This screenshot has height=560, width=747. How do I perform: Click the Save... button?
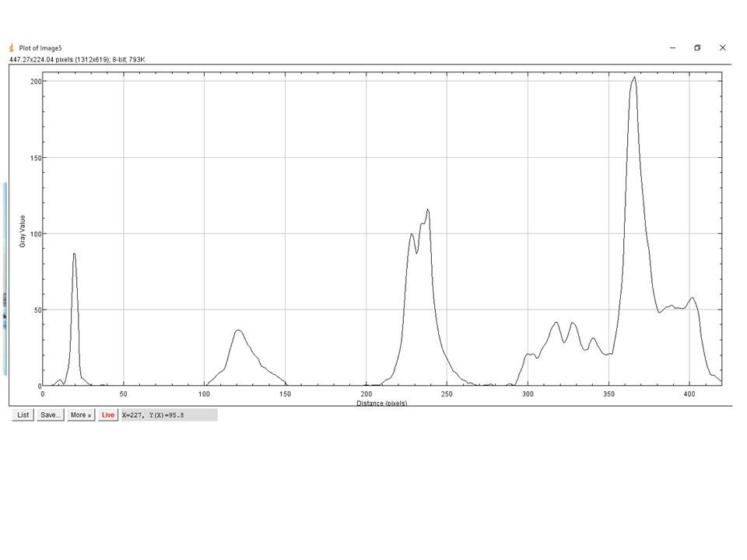click(x=51, y=415)
